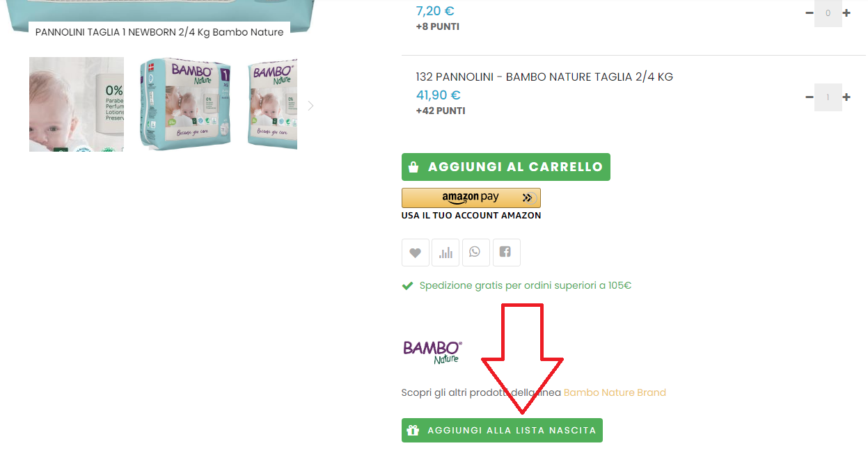Edit quantity field of 7,20 € item
This screenshot has height=455, width=868.
(828, 13)
